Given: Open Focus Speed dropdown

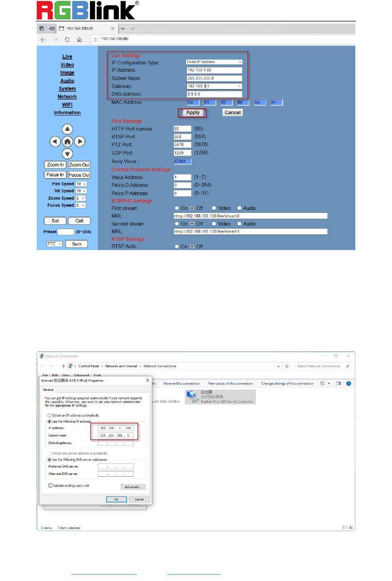Looking at the screenshot, I should click(x=80, y=205).
